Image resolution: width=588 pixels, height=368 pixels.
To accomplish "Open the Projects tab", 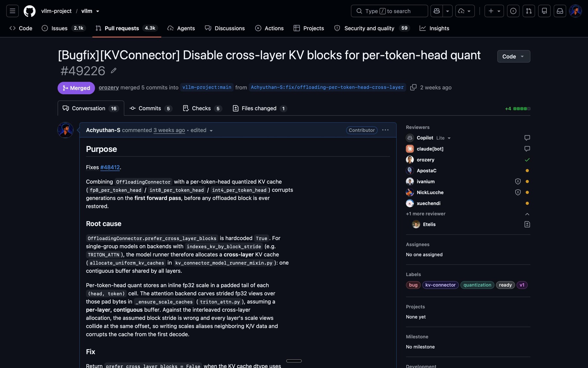I will (x=309, y=28).
